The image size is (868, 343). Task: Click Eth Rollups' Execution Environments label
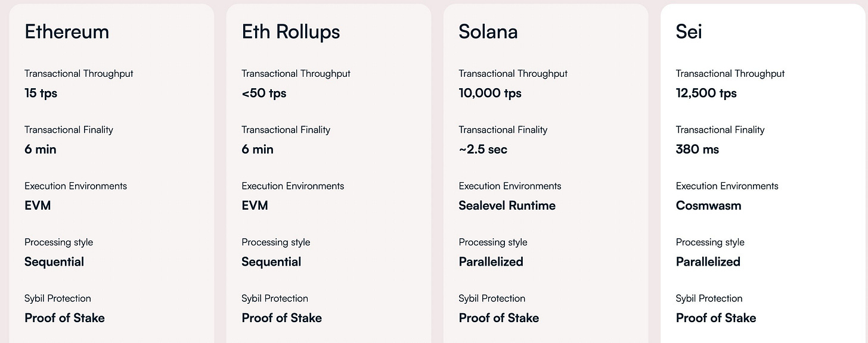[x=293, y=186]
